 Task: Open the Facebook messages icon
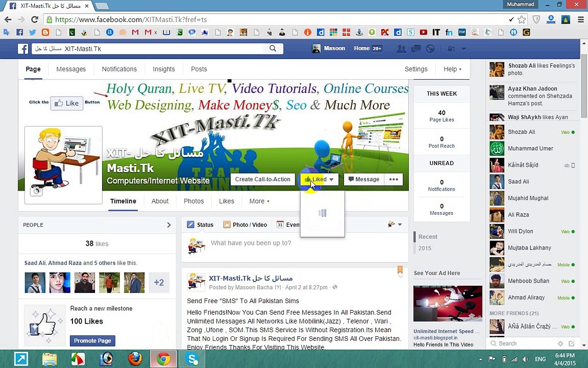[416, 49]
